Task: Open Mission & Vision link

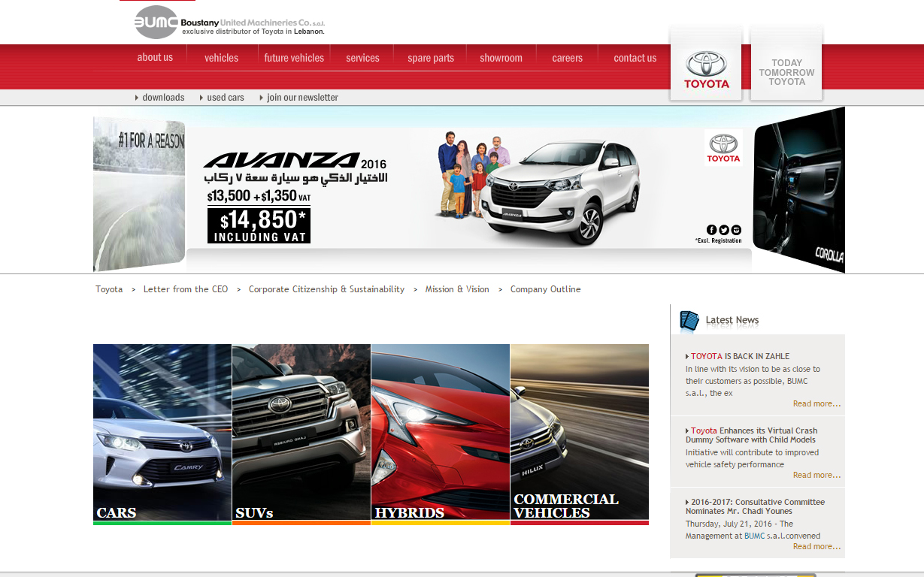Action: pyautogui.click(x=457, y=289)
